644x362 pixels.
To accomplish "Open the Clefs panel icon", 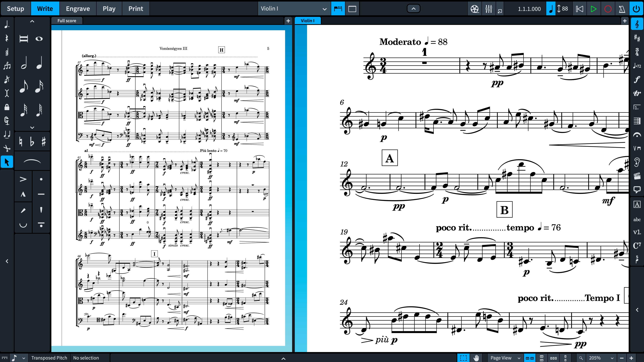I will 637,24.
